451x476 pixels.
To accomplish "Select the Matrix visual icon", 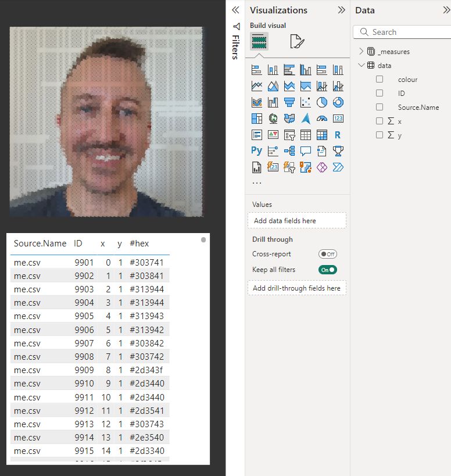I will pos(322,134).
